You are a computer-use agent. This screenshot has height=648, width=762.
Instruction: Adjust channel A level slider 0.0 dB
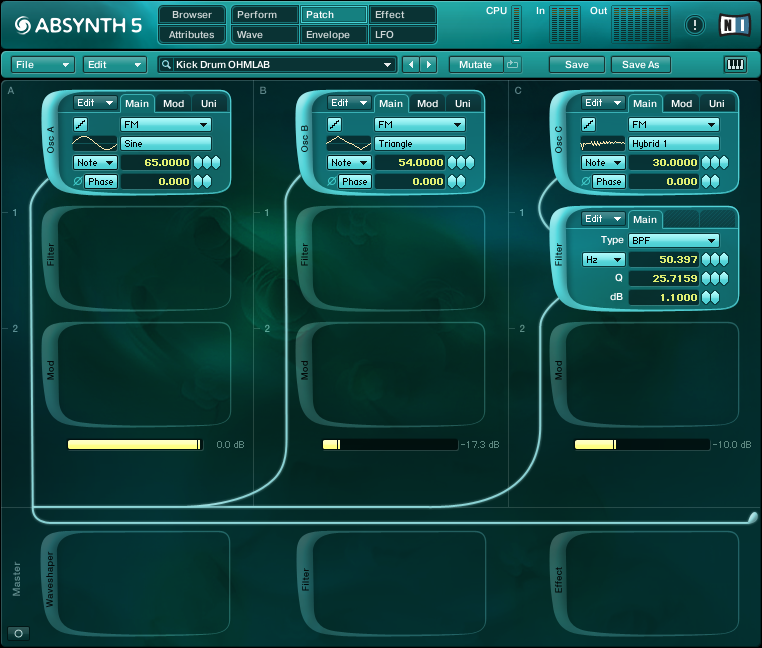click(135, 445)
